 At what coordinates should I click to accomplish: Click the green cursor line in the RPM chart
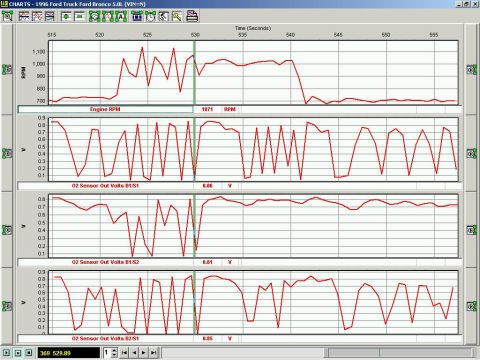(194, 73)
